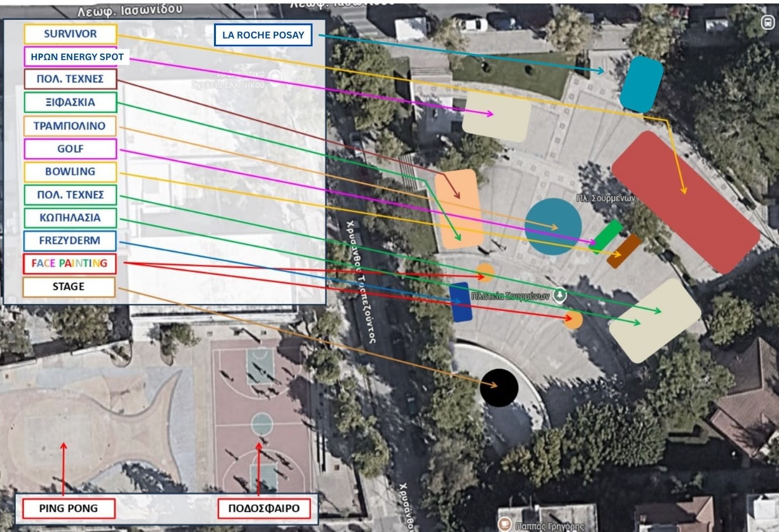Select the ΤΡΑΜΠΟΛΙΝΟ legend box
This screenshot has width=779, height=532.
click(x=70, y=126)
